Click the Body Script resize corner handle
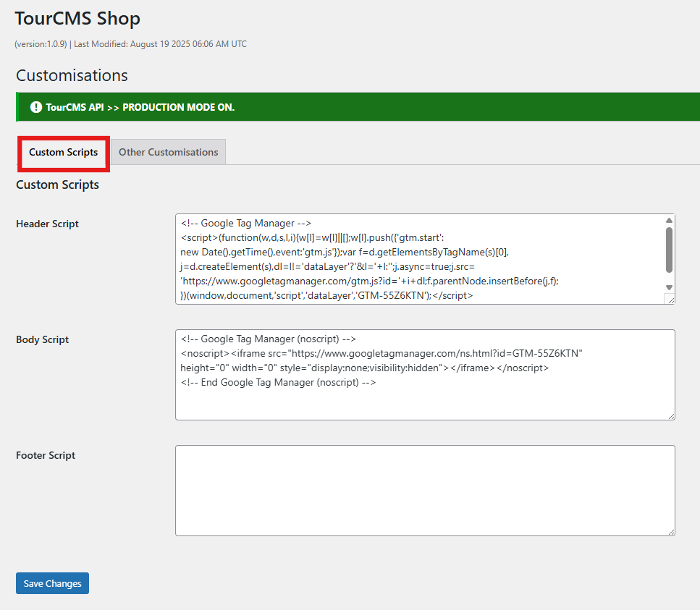 pos(671,415)
